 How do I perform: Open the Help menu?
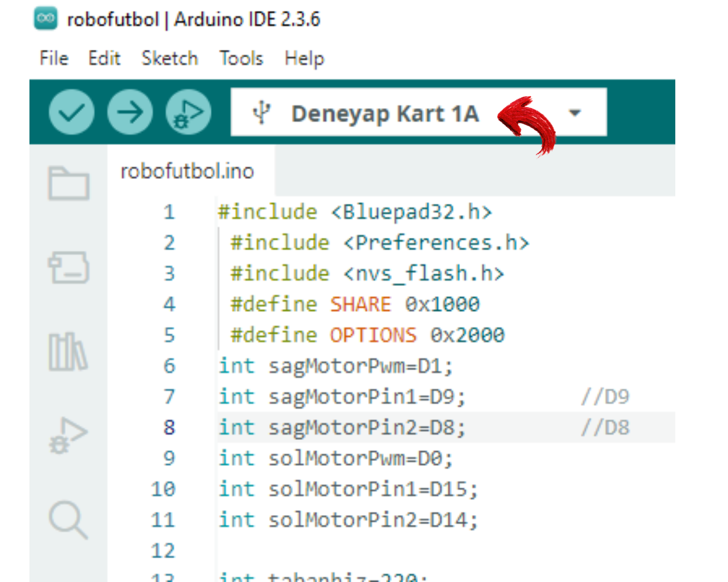tap(304, 58)
